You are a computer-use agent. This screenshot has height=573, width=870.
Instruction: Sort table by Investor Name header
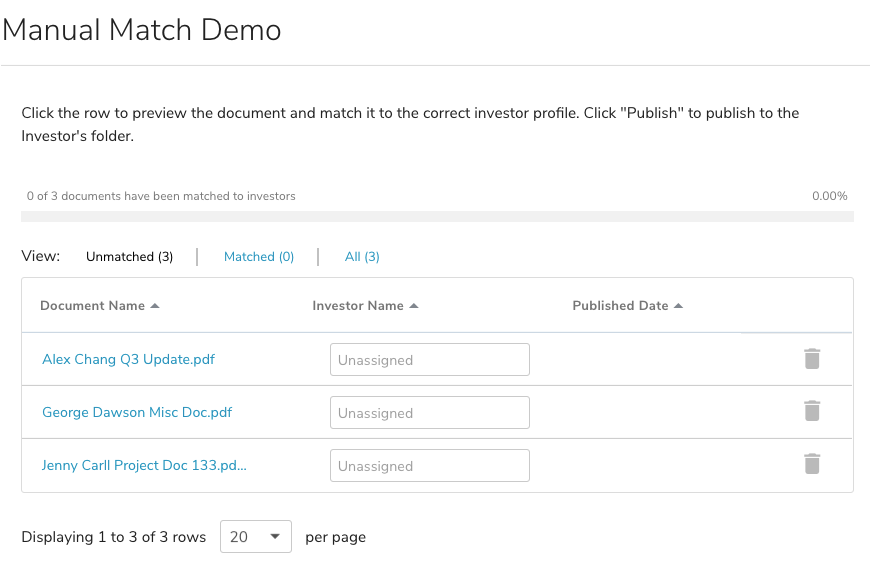pyautogui.click(x=358, y=306)
